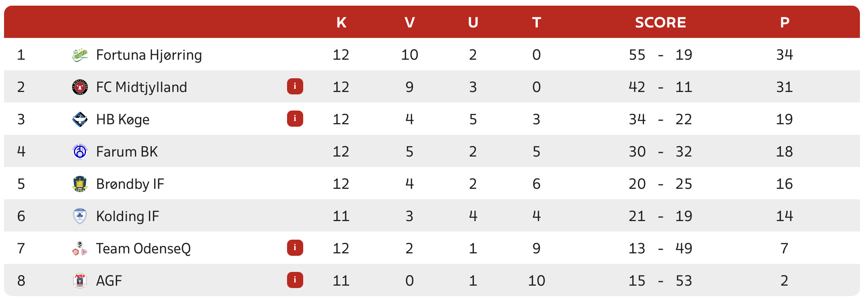This screenshot has width=868, height=305.
Task: Open the Fortuna Hjørring team link
Action: [149, 55]
